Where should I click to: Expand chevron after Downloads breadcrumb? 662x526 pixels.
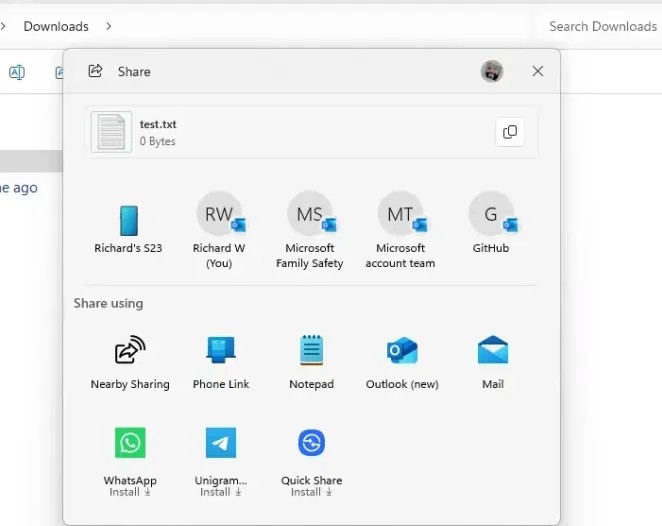coord(108,26)
